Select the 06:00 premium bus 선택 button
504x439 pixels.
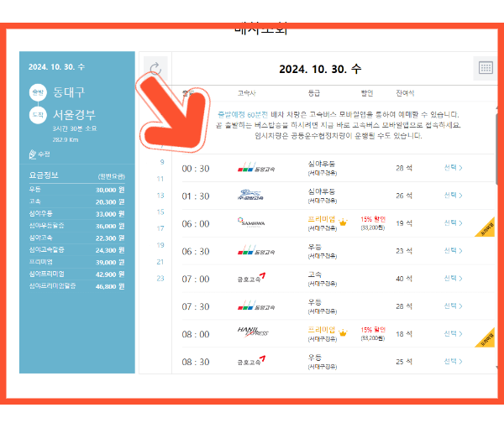pyautogui.click(x=454, y=223)
